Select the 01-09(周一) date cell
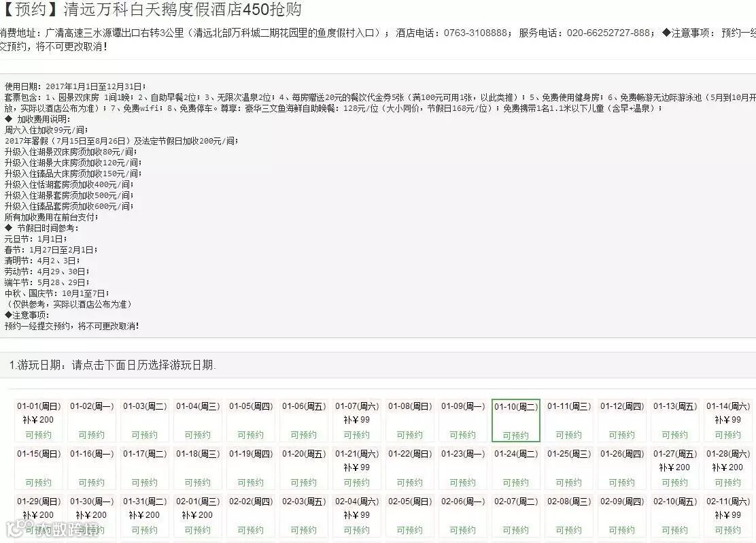The image size is (756, 543). [463, 421]
